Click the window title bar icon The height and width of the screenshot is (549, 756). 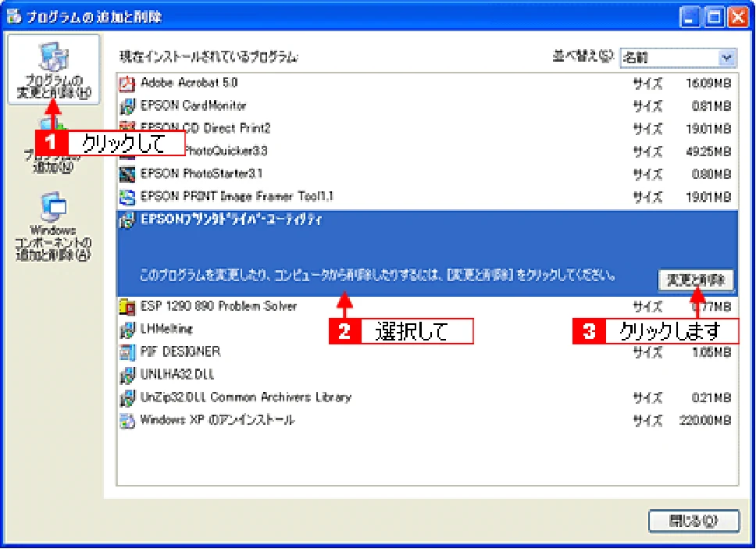pyautogui.click(x=14, y=16)
